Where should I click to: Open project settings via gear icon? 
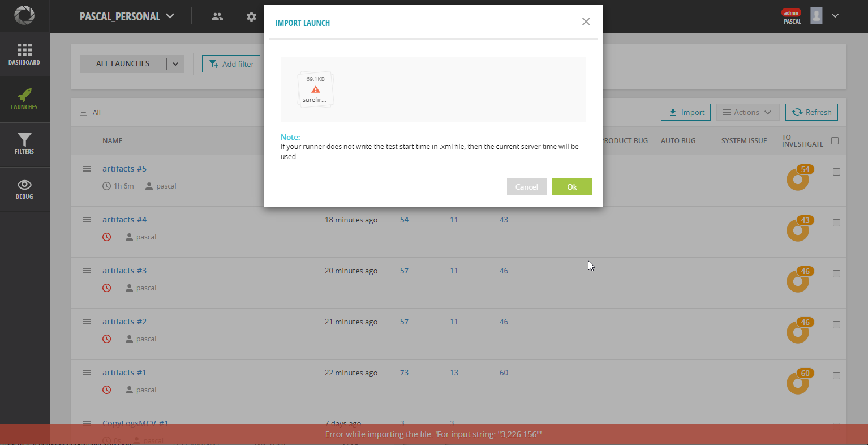[x=251, y=16]
